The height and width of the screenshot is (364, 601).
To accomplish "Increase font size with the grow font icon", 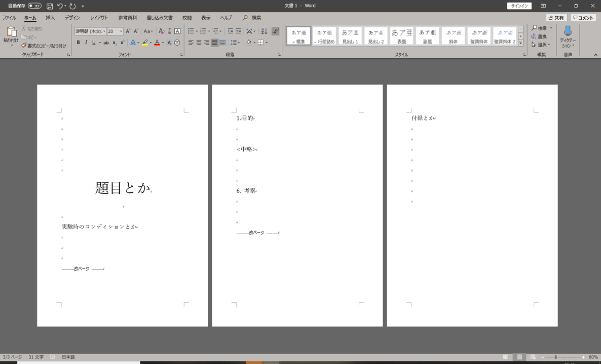I will (128, 31).
